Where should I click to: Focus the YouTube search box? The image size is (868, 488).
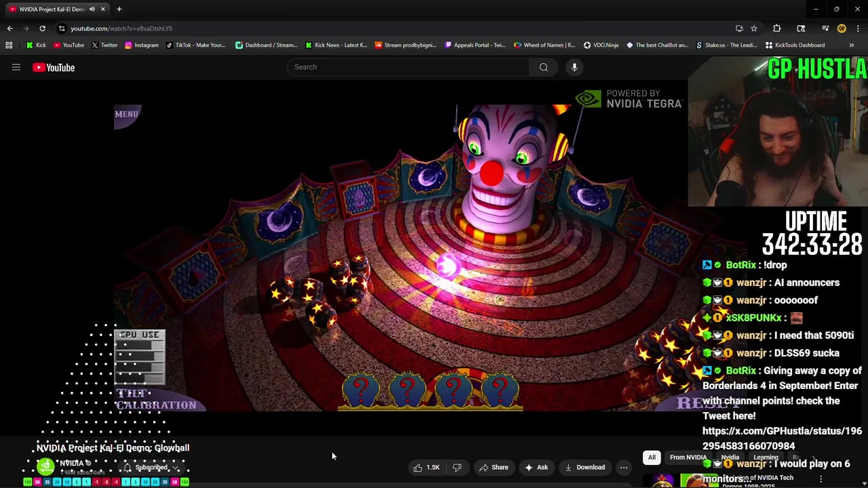409,67
